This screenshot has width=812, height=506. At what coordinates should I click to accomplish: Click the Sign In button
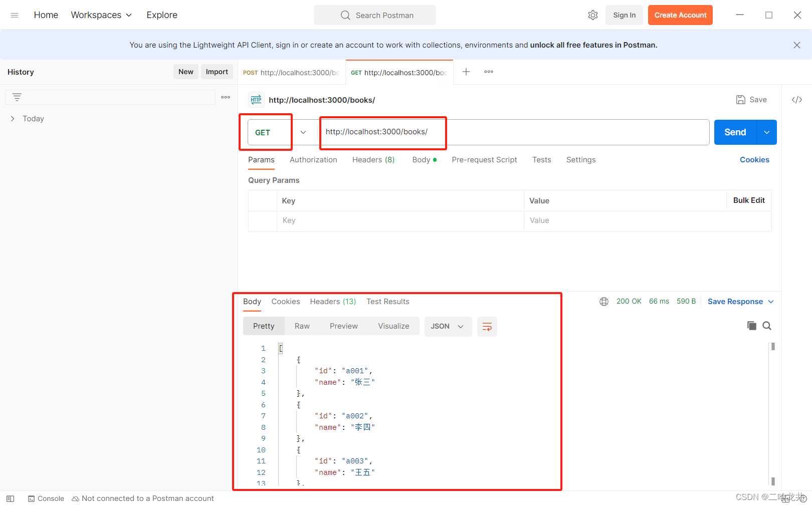pyautogui.click(x=624, y=15)
